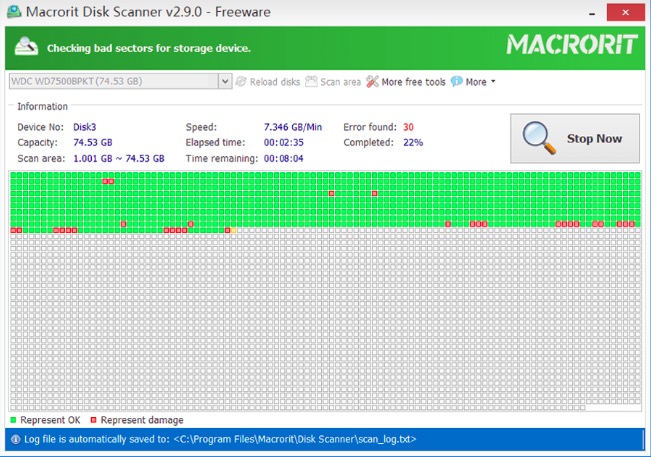Click the Capacity value 74.53 GB
The width and height of the screenshot is (651, 457).
93,142
